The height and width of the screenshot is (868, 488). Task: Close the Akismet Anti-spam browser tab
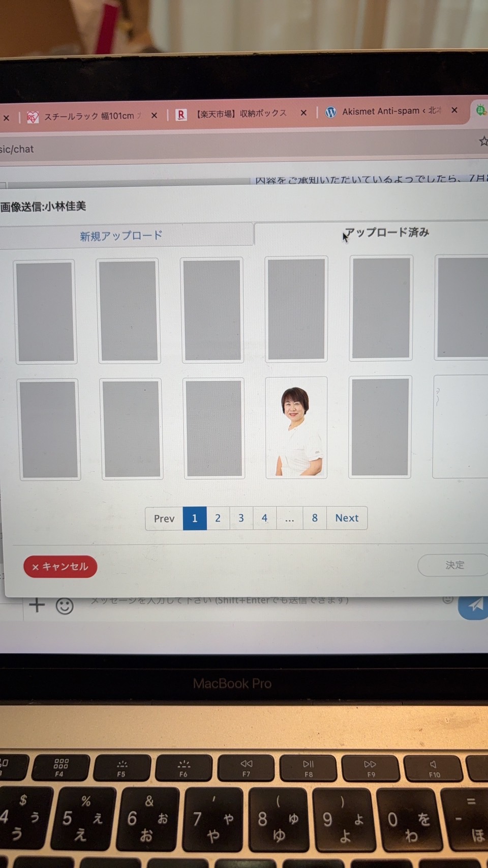click(x=454, y=110)
